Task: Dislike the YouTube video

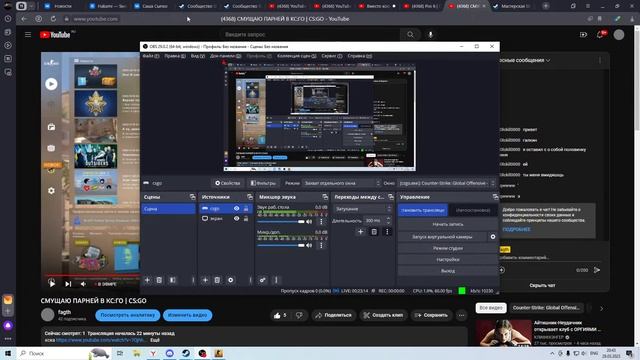Action: [299, 315]
